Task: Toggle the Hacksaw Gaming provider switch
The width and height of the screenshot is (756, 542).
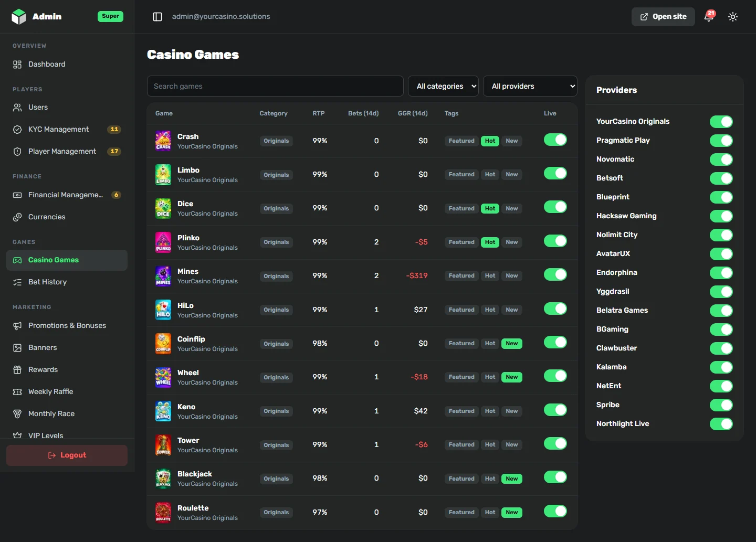Action: [721, 216]
